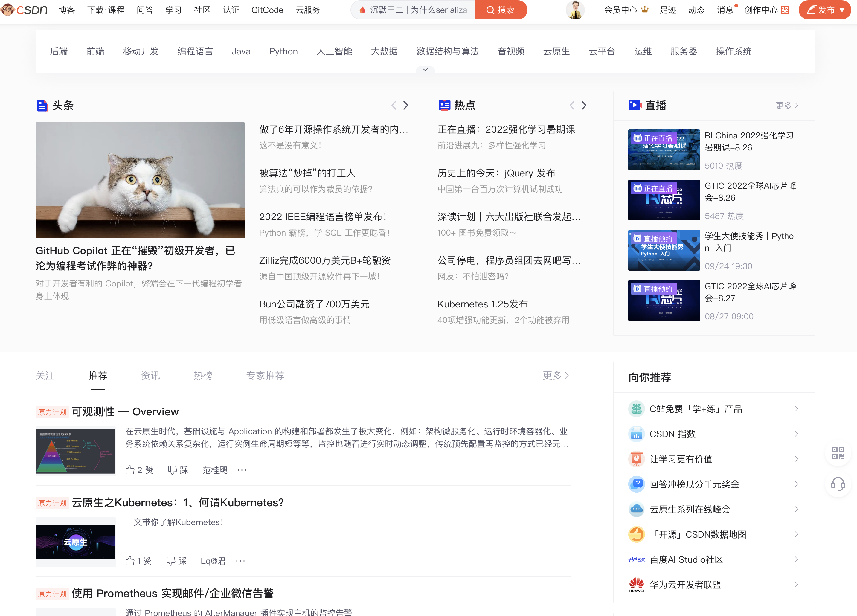Open the user avatar profile
Image resolution: width=857 pixels, height=616 pixels.
tap(575, 10)
